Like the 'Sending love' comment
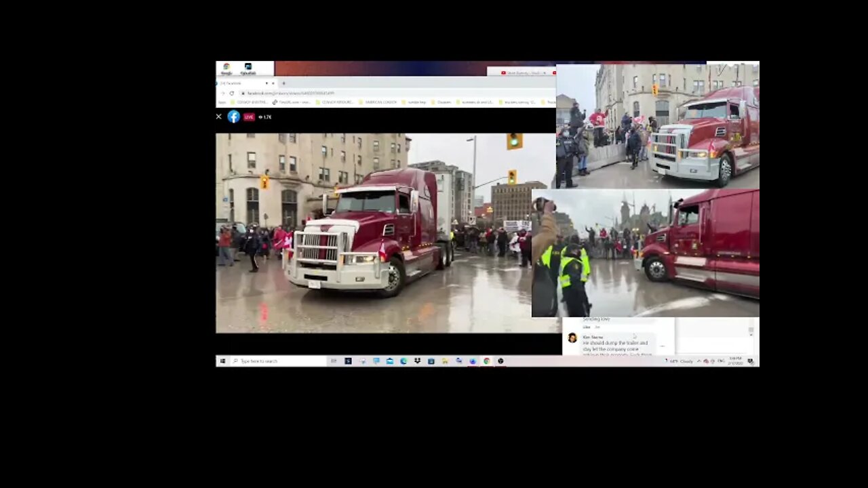The width and height of the screenshot is (868, 488). [587, 327]
